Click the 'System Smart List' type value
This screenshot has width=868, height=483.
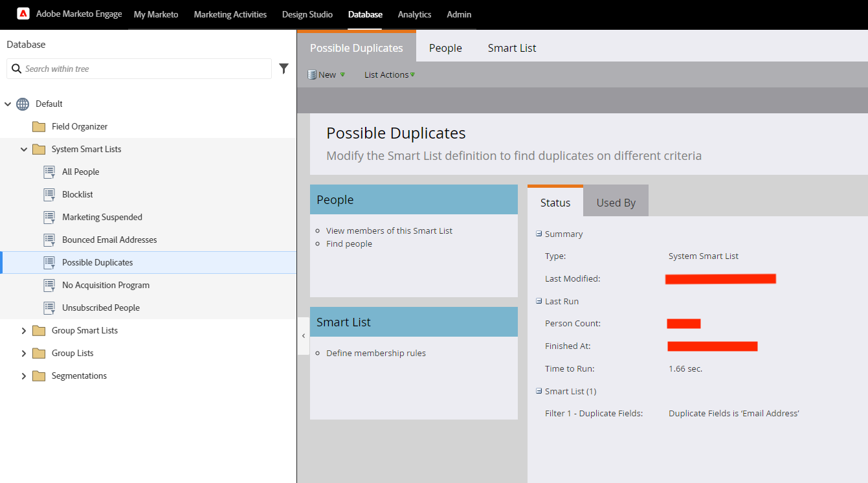pos(704,256)
